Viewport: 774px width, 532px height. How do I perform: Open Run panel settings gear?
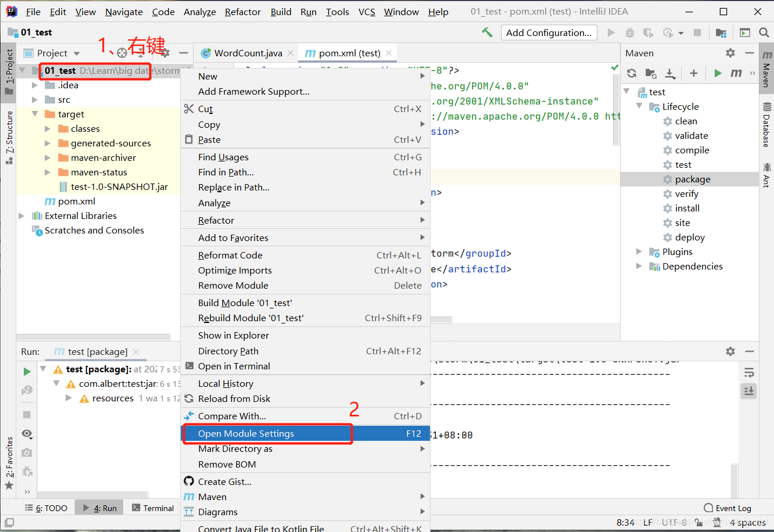730,351
